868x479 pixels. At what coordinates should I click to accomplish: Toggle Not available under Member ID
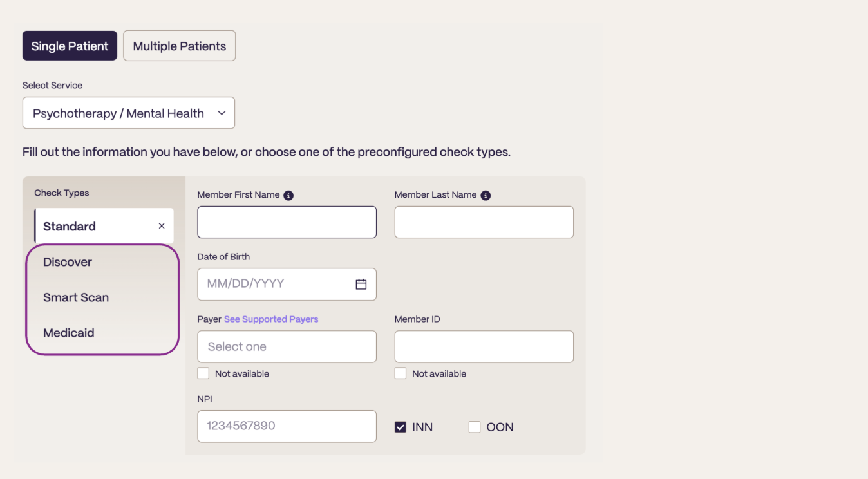[x=401, y=373]
